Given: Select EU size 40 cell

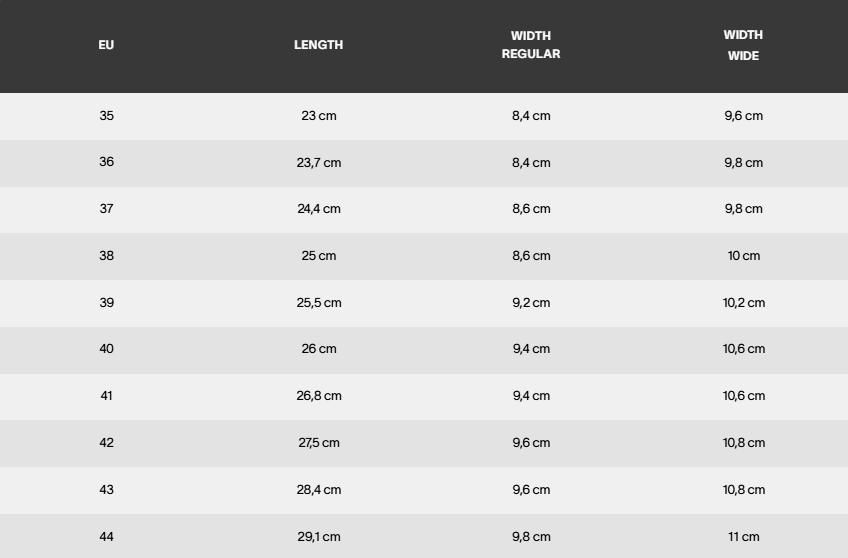Looking at the screenshot, I should (107, 349).
